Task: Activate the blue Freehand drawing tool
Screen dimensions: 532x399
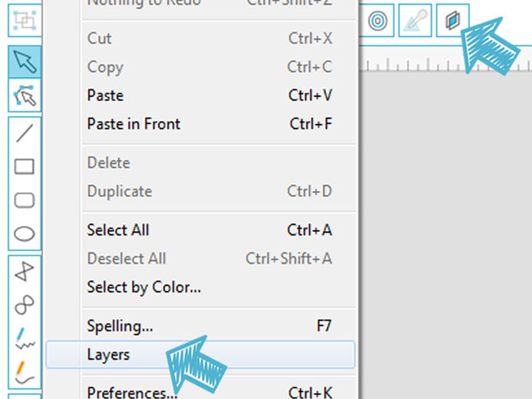Action: pos(25,338)
